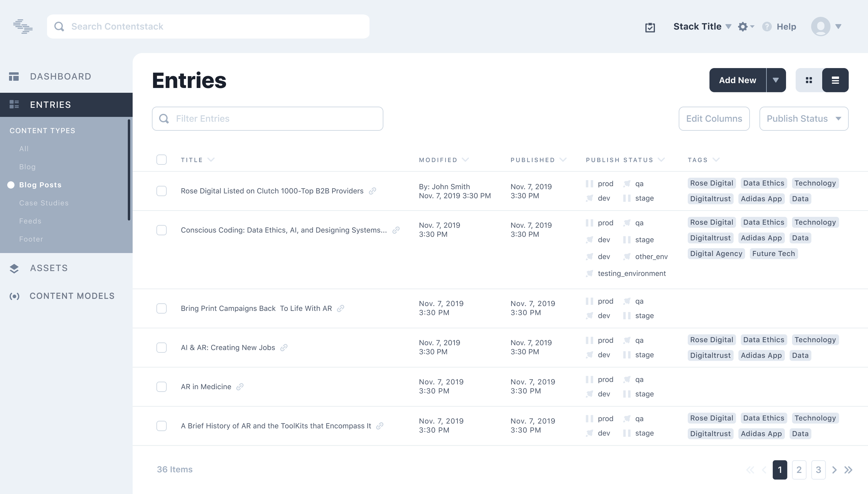The width and height of the screenshot is (868, 494).
Task: Click the Edit Columns button
Action: click(x=714, y=119)
